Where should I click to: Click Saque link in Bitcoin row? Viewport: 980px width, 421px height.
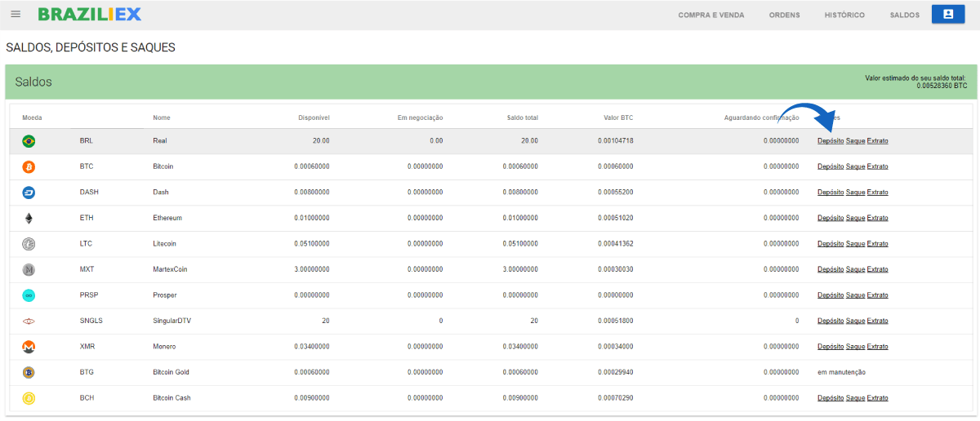coord(855,166)
